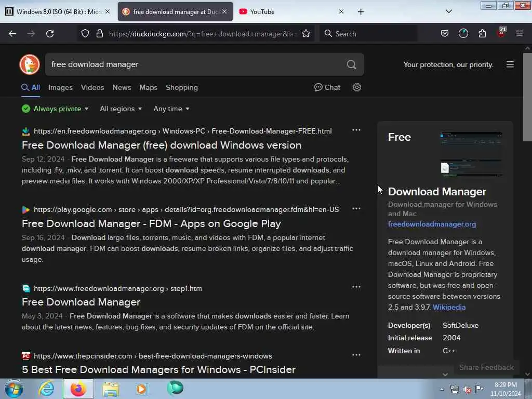Open 'Free Download Manager - FDM - Apps on Google Play'
This screenshot has width=532, height=399.
pos(151,223)
